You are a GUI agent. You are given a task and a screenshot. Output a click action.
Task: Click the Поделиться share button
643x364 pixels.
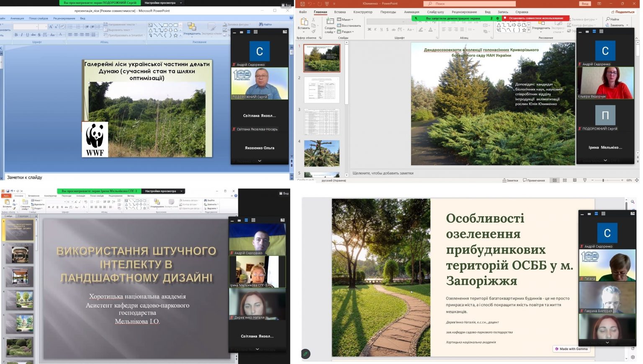pyautogui.click(x=622, y=12)
